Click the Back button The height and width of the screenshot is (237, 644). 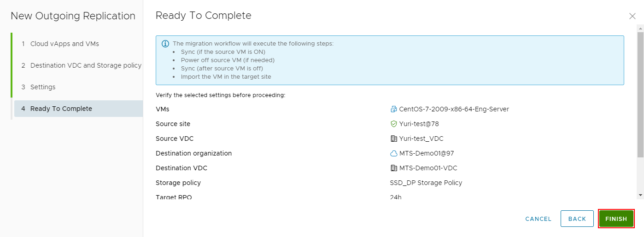tap(577, 219)
